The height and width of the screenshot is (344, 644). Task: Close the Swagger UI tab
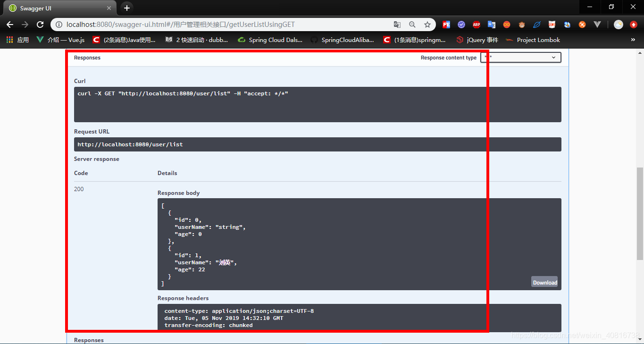point(109,8)
